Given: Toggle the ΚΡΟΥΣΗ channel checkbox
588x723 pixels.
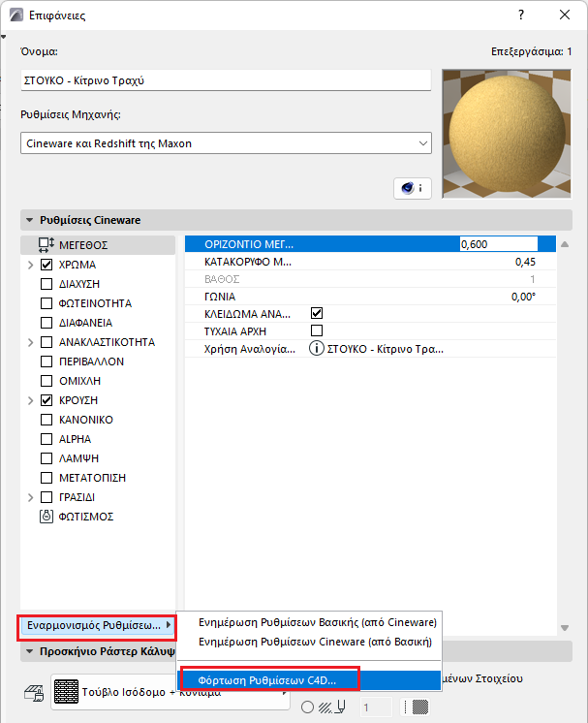Looking at the screenshot, I should [x=46, y=400].
